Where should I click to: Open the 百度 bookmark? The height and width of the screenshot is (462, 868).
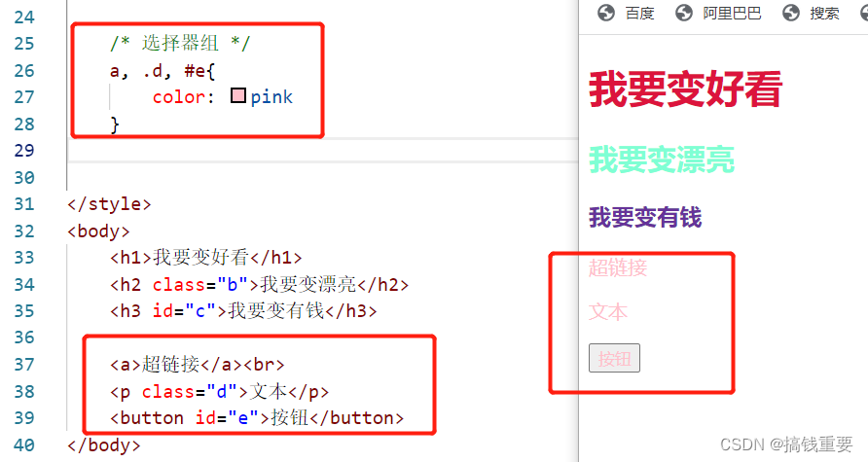point(640,14)
